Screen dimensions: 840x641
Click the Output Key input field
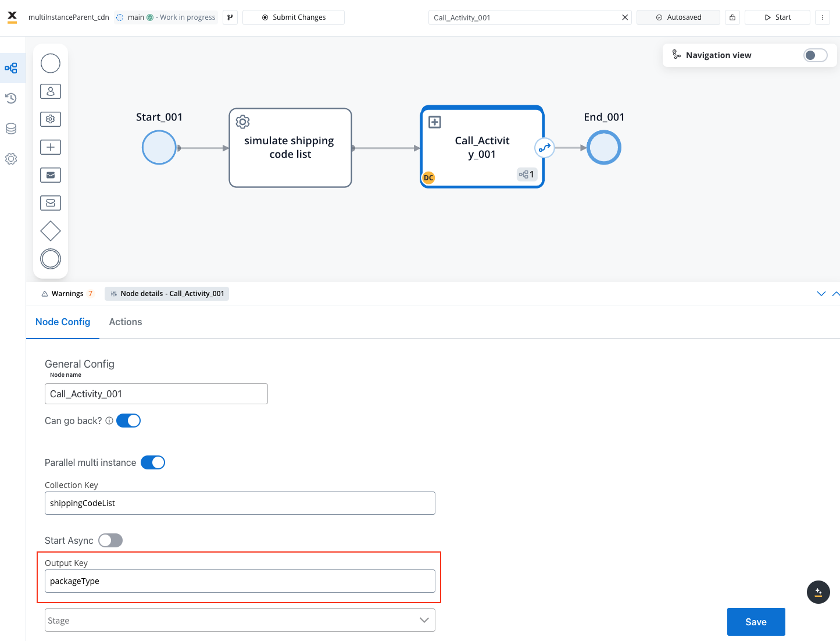(240, 581)
